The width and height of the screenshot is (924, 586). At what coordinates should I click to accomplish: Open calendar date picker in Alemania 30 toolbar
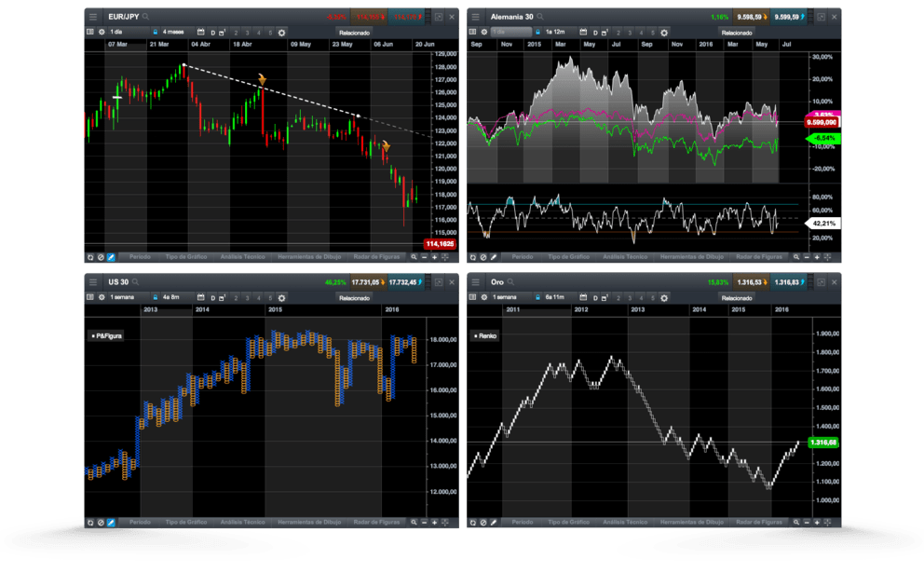(x=583, y=33)
